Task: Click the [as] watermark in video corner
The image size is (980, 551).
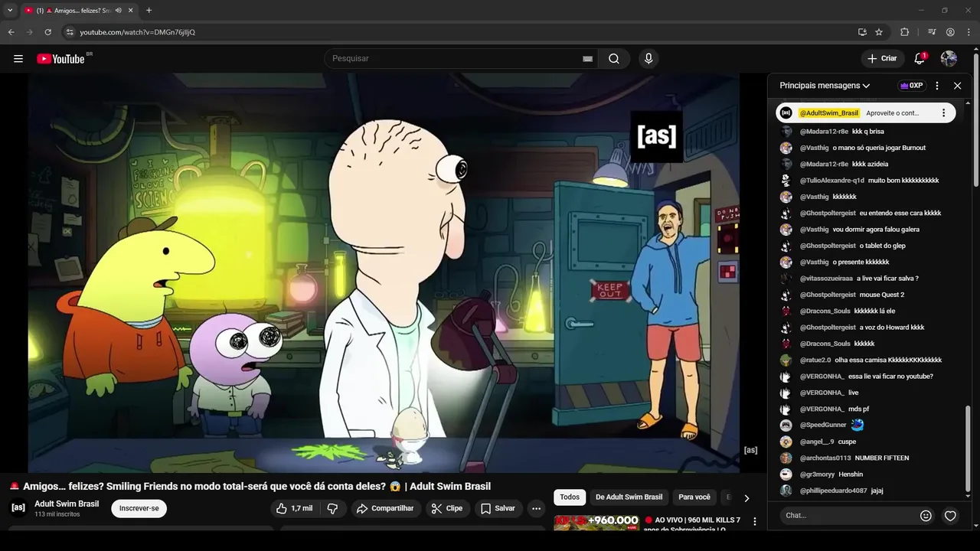Action: [x=750, y=450]
